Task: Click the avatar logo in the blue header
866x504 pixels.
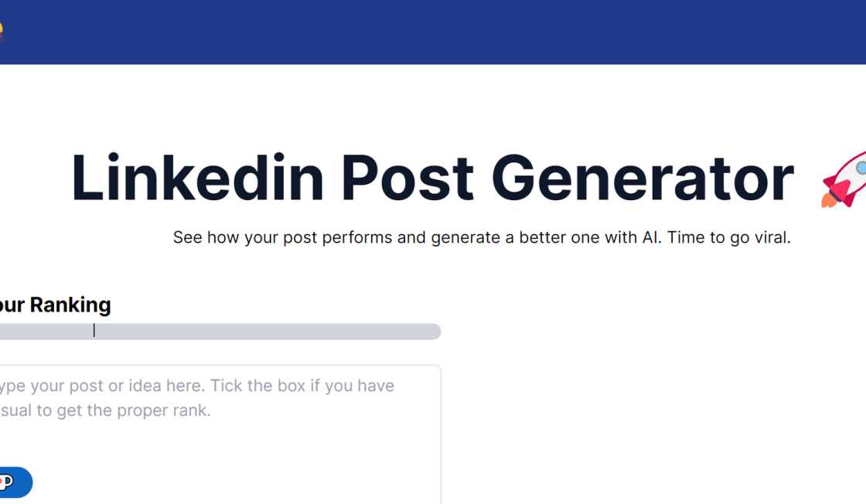Action: pos(2,32)
